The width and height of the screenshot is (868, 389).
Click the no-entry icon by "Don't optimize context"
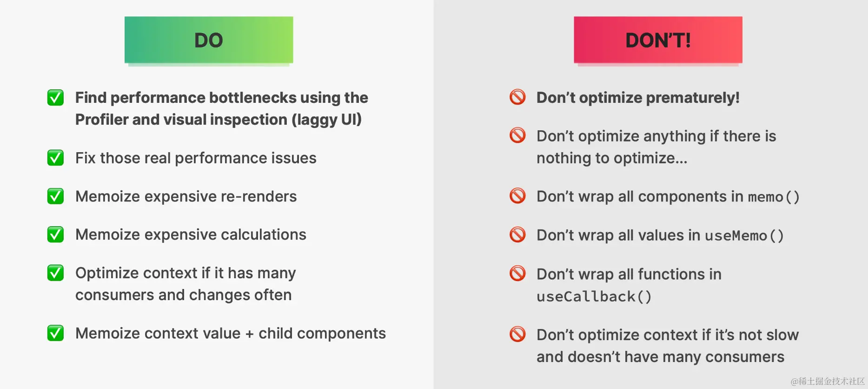click(517, 334)
